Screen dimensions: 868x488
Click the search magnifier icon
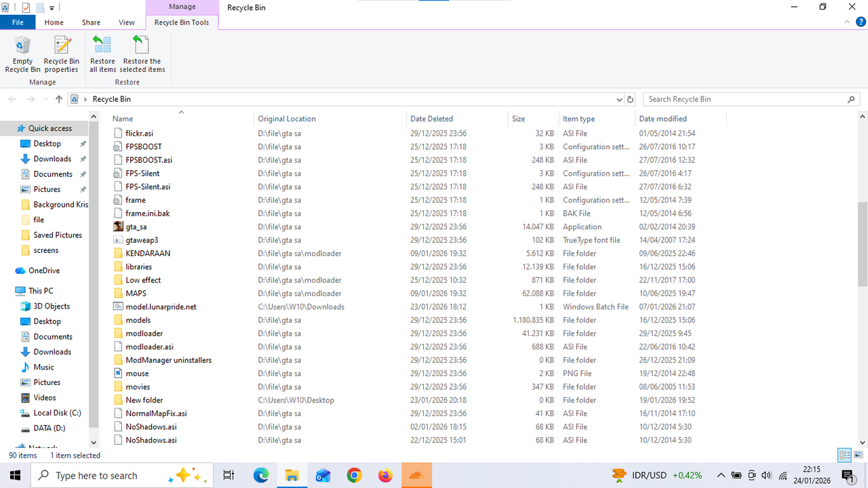[x=851, y=99]
